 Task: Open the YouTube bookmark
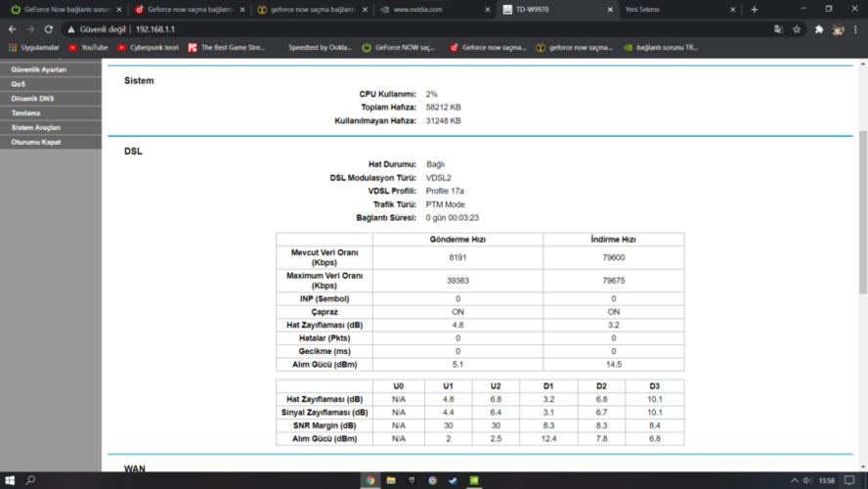pos(89,48)
